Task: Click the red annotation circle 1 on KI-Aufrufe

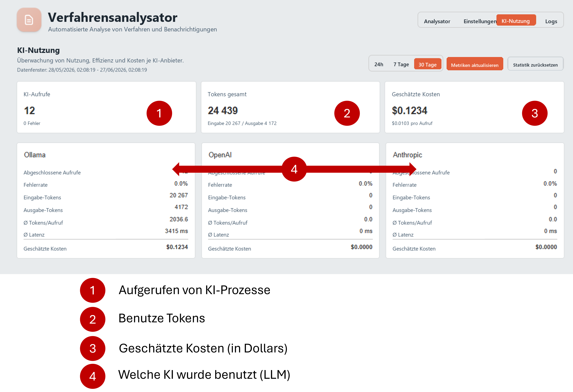Action: point(159,113)
